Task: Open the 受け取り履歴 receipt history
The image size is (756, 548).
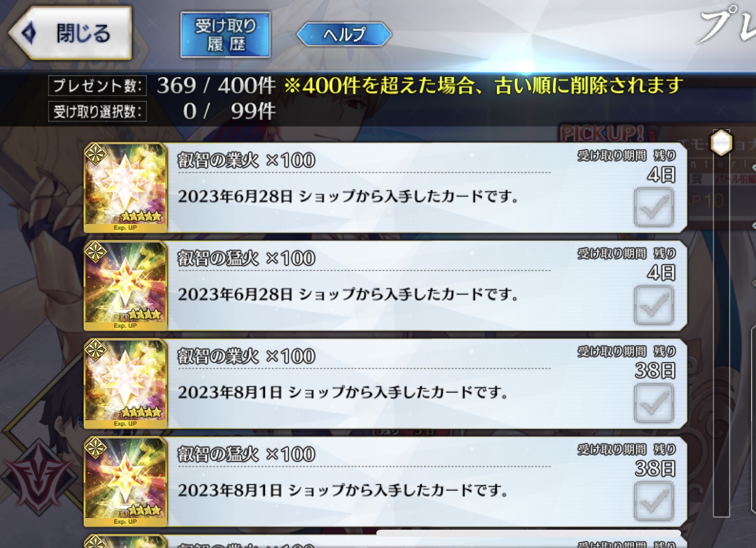Action: pos(226,35)
